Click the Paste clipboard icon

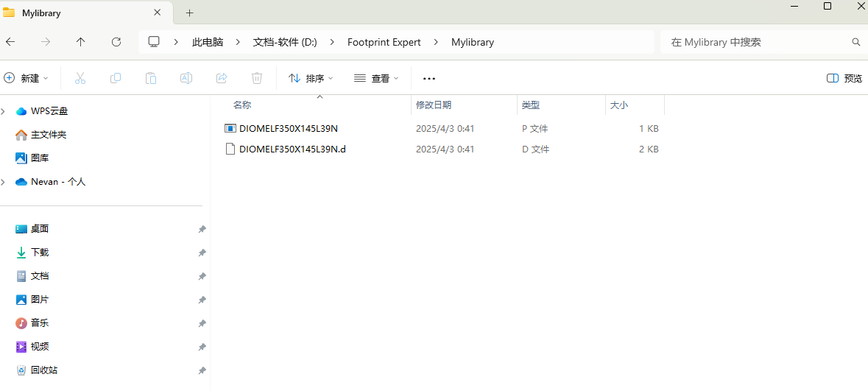click(x=151, y=78)
